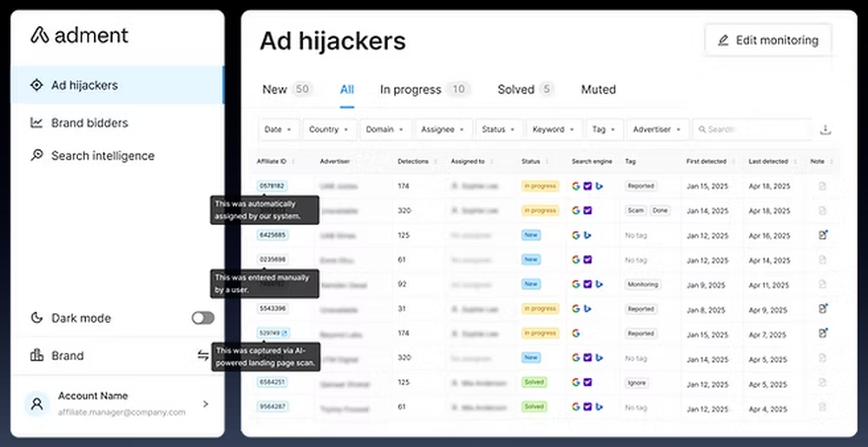Image resolution: width=868 pixels, height=447 pixels.
Task: Click the crescent moon icon beside Dark mode
Action: [x=36, y=318]
